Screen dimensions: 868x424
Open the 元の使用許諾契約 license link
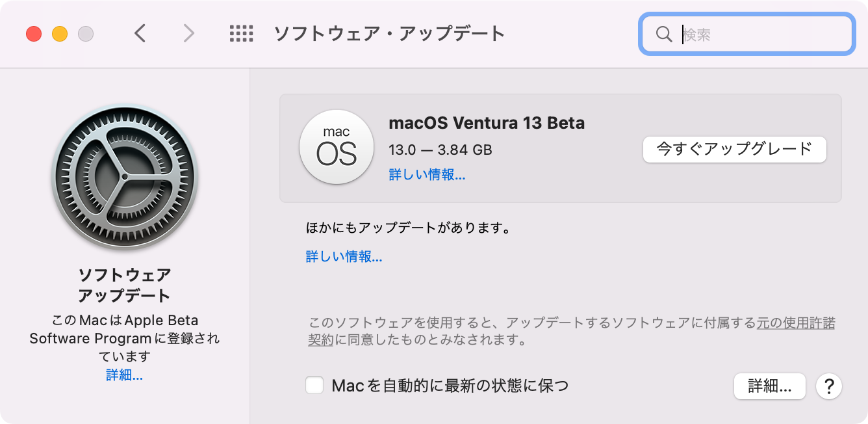coord(796,323)
